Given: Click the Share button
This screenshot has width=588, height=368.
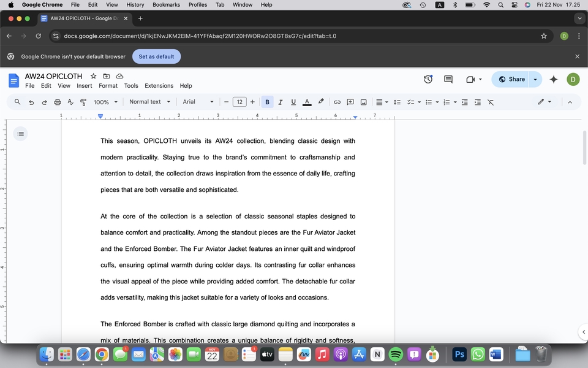Looking at the screenshot, I should 512,79.
